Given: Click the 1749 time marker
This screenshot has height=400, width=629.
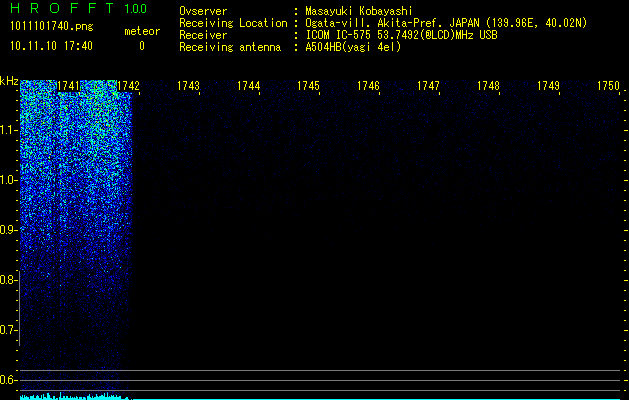Looking at the screenshot, I should 548,86.
